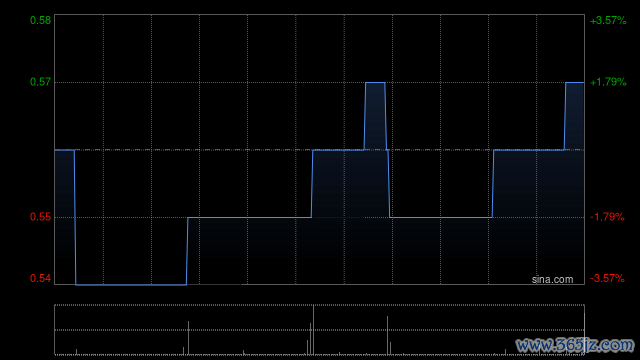Click the volume bar below the first peak drop

click(x=387, y=336)
